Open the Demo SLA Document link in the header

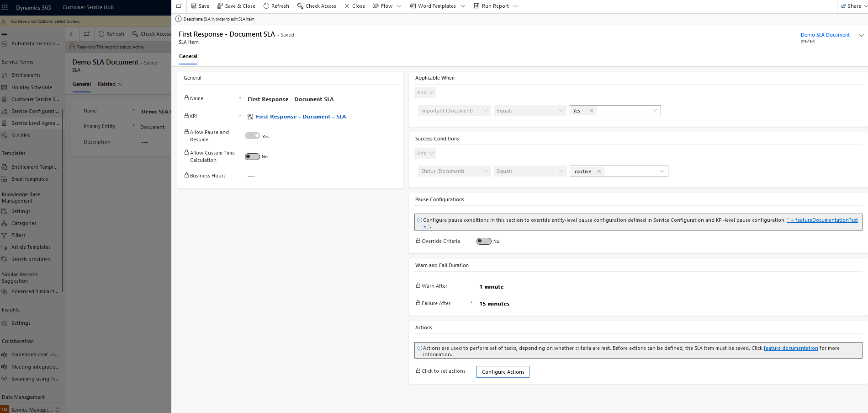click(825, 35)
